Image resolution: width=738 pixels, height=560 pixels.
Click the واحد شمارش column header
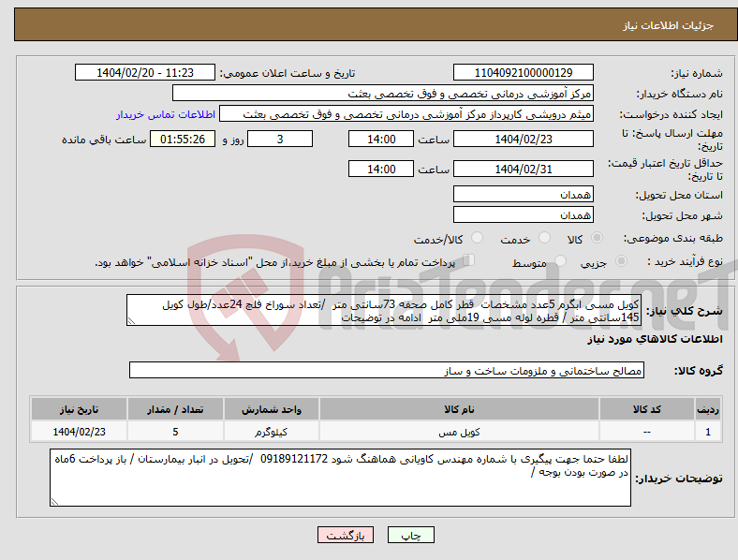pos(271,409)
